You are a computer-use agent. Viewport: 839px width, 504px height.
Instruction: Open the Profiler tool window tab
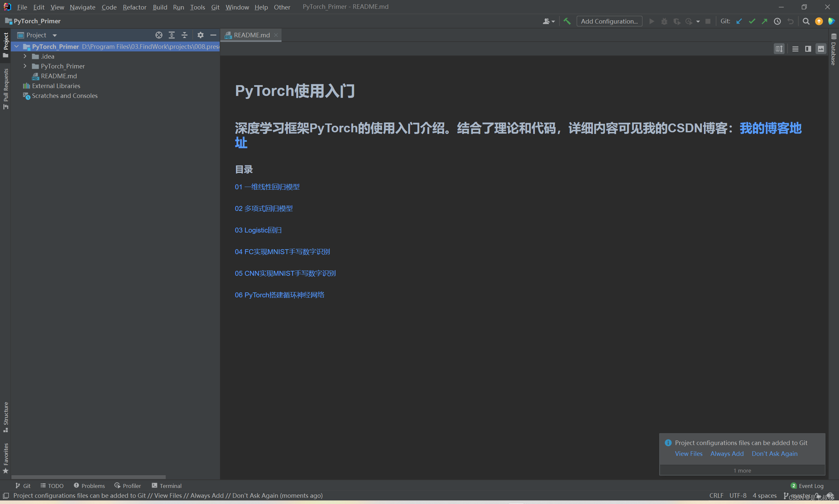click(128, 486)
